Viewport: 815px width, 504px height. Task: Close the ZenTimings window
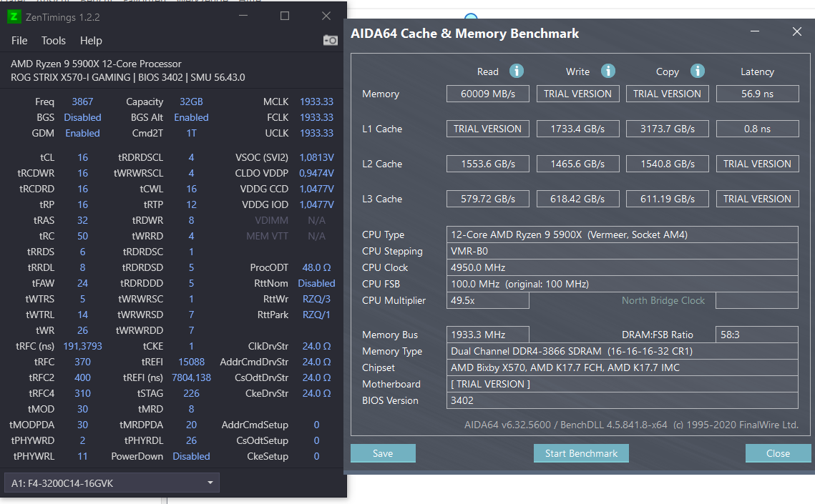326,16
